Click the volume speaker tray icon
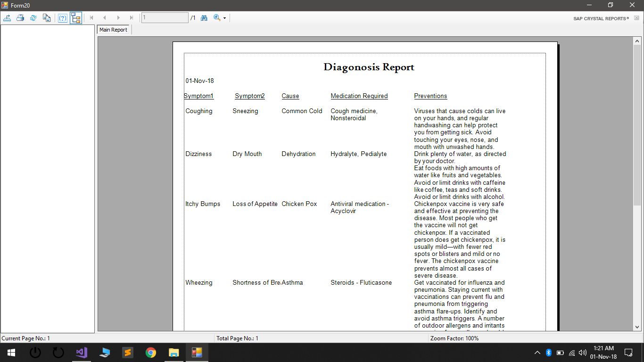 click(583, 353)
